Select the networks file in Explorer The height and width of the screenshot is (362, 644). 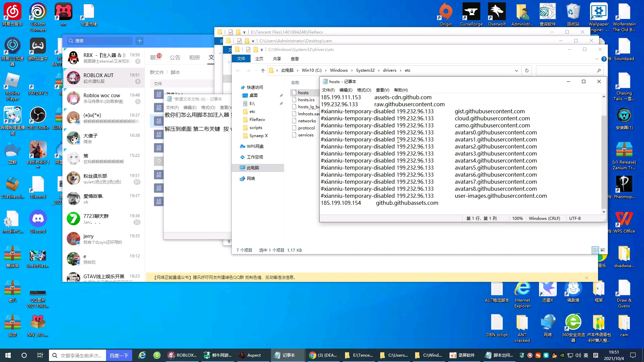click(x=307, y=121)
